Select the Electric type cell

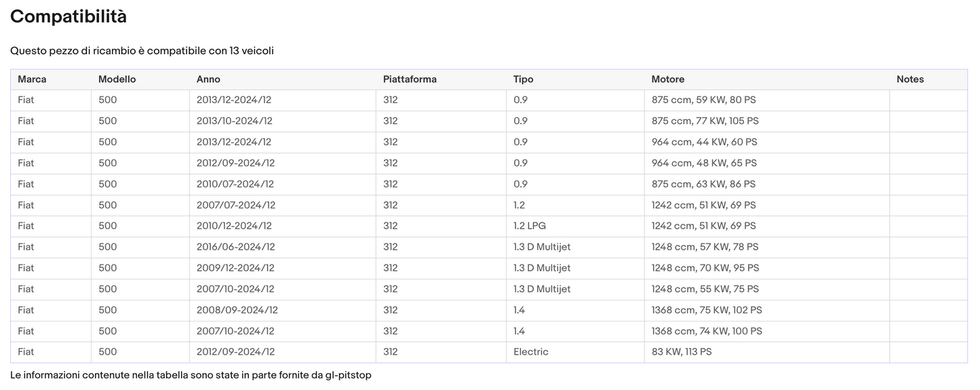tap(531, 352)
